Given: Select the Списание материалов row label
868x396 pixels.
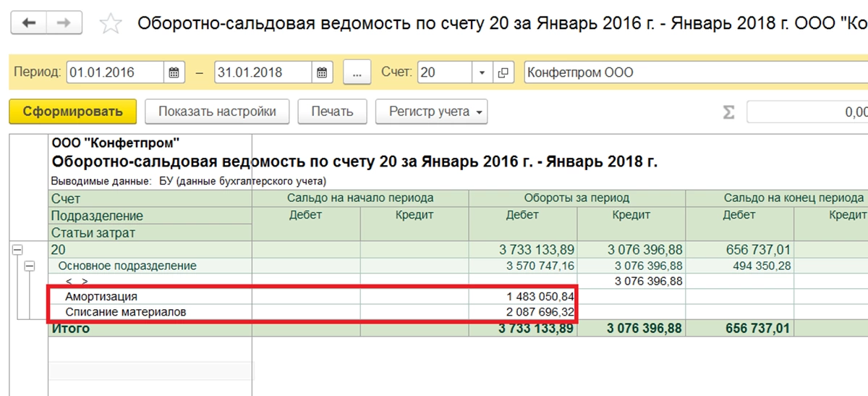Looking at the screenshot, I should pyautogui.click(x=125, y=313).
